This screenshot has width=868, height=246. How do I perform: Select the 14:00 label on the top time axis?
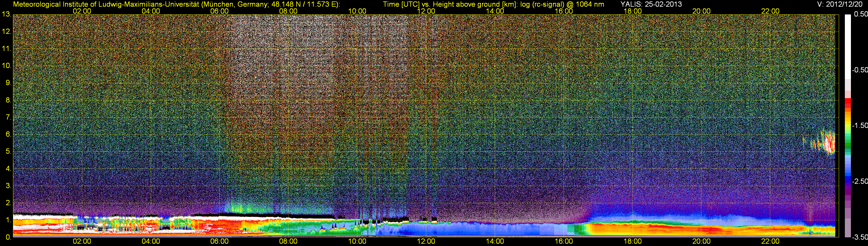pyautogui.click(x=495, y=11)
